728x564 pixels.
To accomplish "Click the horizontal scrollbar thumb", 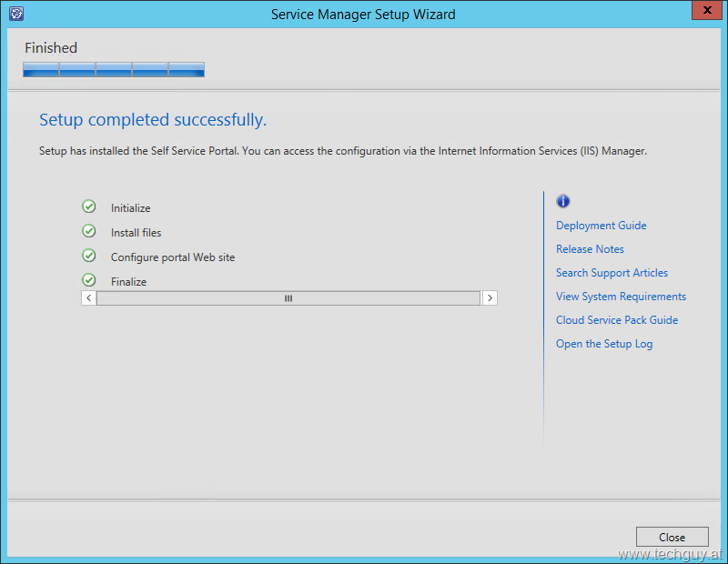I will 288,298.
